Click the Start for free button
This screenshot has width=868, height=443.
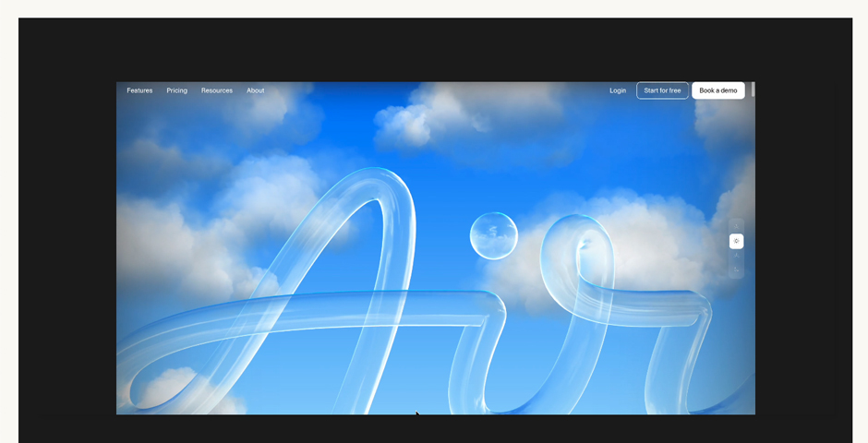pyautogui.click(x=663, y=90)
